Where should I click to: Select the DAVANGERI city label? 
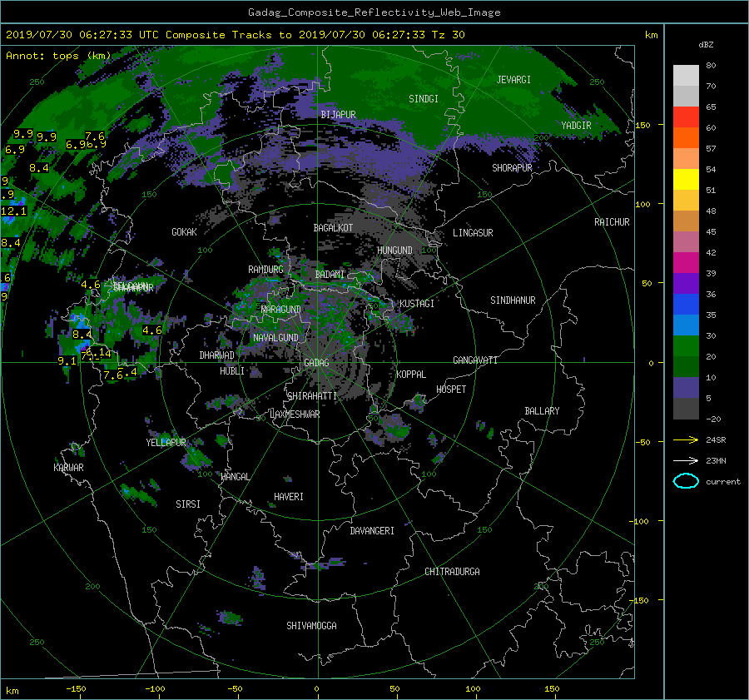pyautogui.click(x=372, y=531)
